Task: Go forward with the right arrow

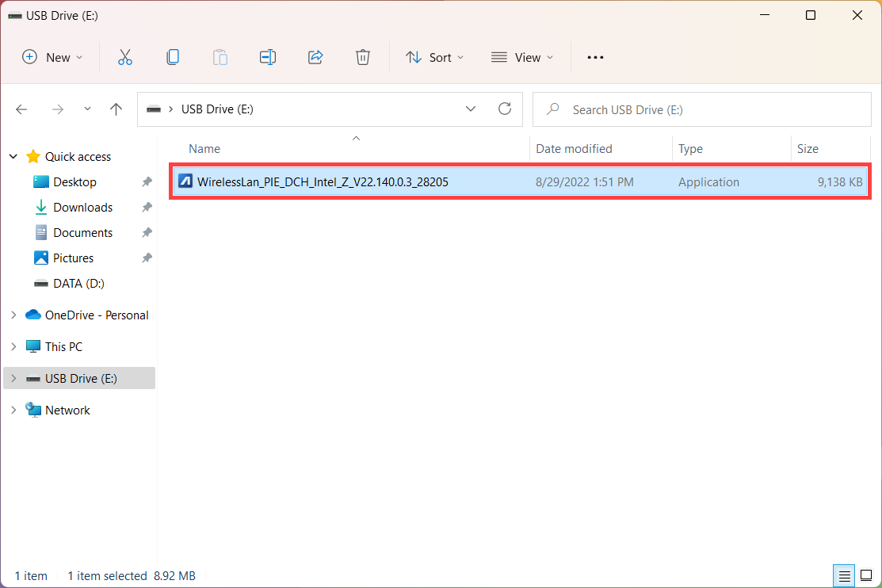Action: [57, 109]
